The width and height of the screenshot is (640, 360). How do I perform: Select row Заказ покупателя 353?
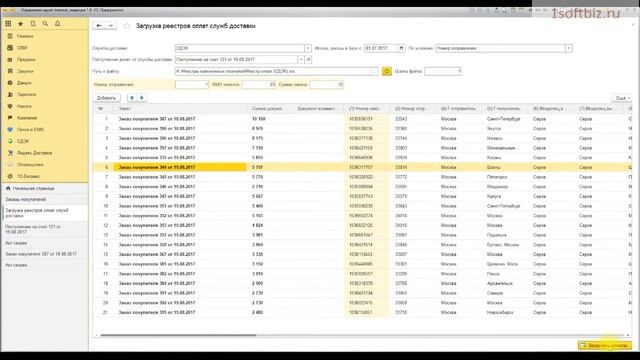362,225
